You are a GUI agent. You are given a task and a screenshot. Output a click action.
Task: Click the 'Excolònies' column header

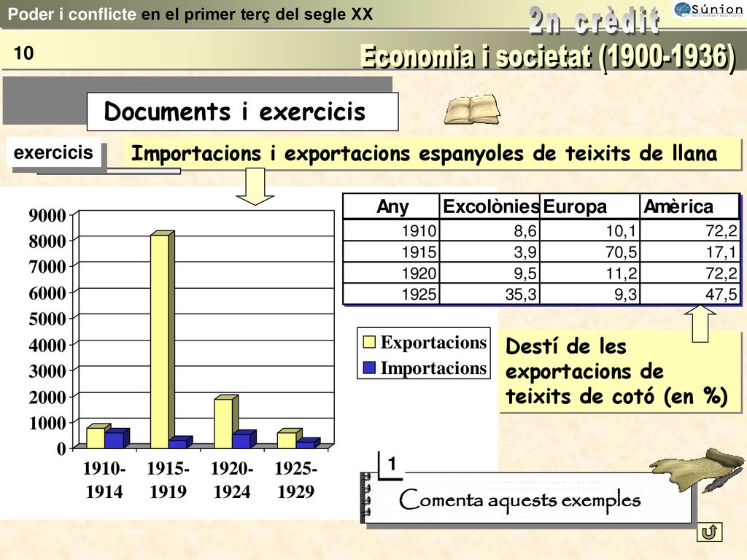pyautogui.click(x=489, y=206)
